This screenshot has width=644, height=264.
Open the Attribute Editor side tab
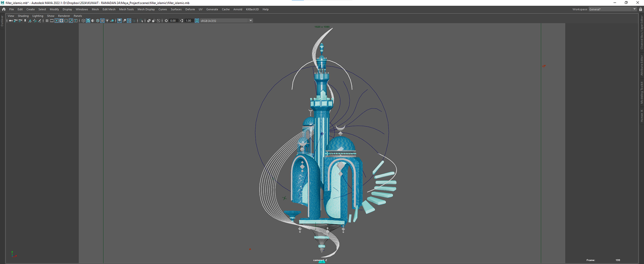tap(641, 65)
